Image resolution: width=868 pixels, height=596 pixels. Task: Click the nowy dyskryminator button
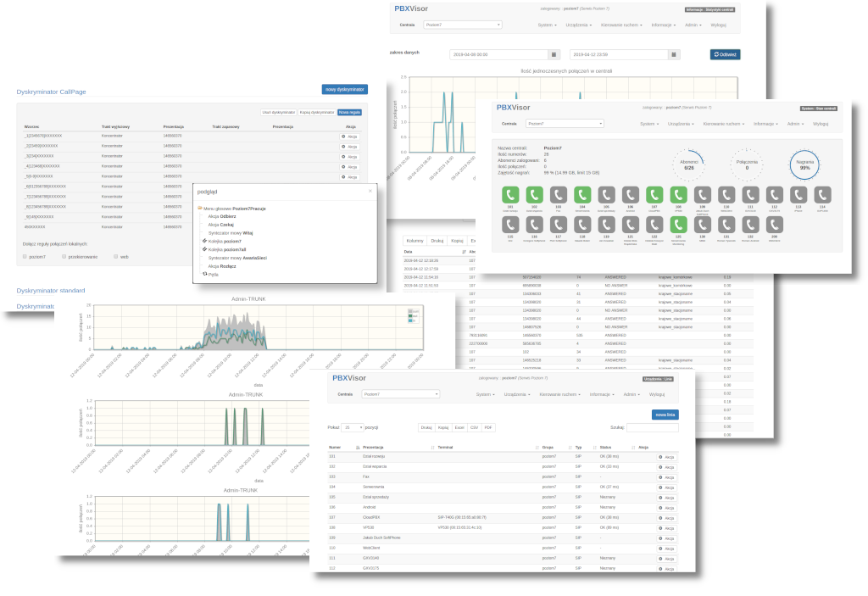[345, 89]
